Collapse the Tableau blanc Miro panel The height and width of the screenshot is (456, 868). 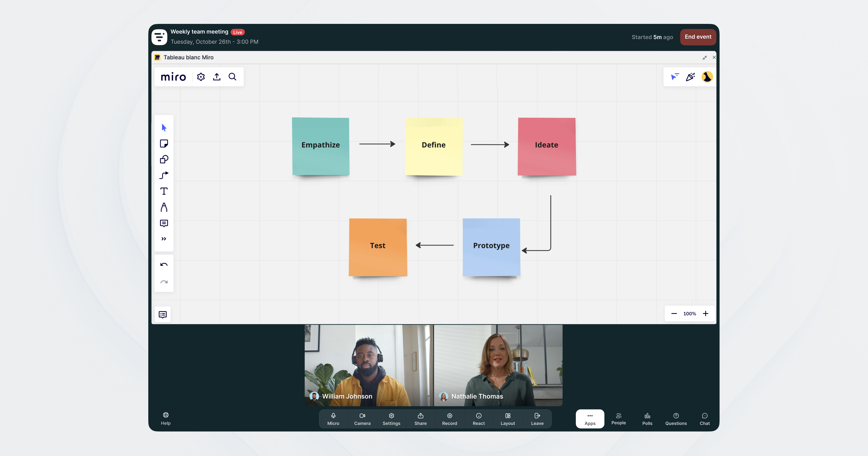point(705,58)
